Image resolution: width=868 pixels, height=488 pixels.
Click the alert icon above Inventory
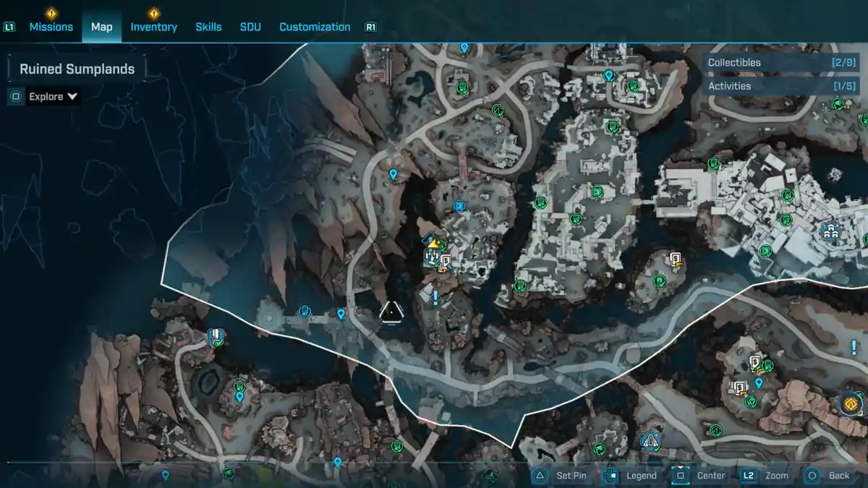tap(153, 13)
